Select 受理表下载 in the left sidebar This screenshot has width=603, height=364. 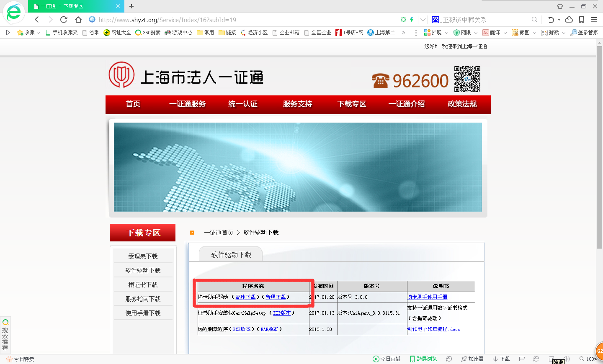point(143,256)
